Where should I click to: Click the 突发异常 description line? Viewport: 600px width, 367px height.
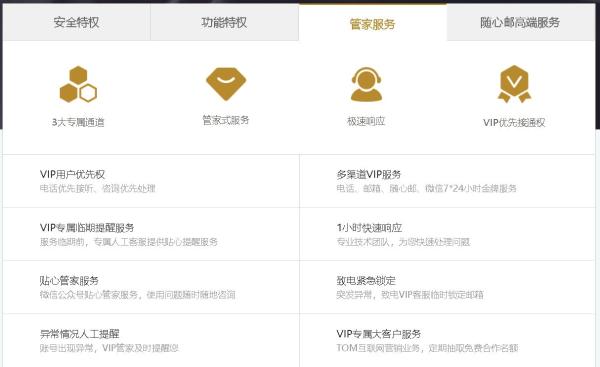[x=410, y=295]
